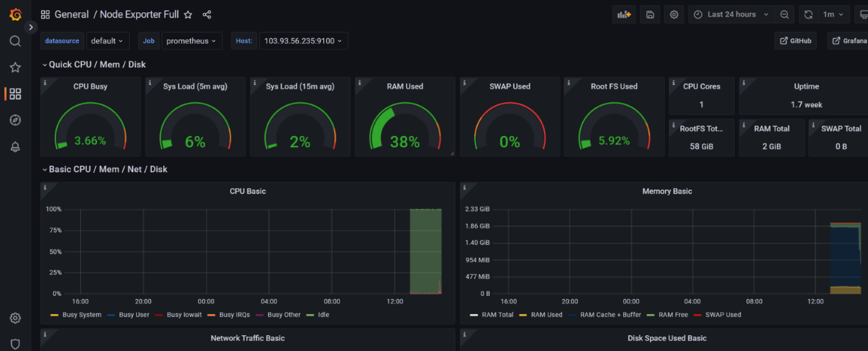Toggle RAM Used series in Memory legend
868x351 pixels.
tap(546, 315)
